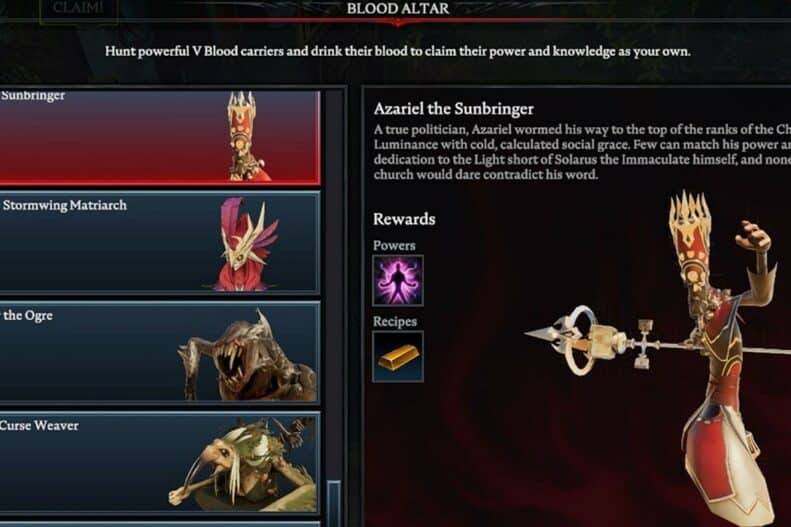The height and width of the screenshot is (527, 791).
Task: Select the Stormwing Matriarch entry
Action: click(x=159, y=242)
